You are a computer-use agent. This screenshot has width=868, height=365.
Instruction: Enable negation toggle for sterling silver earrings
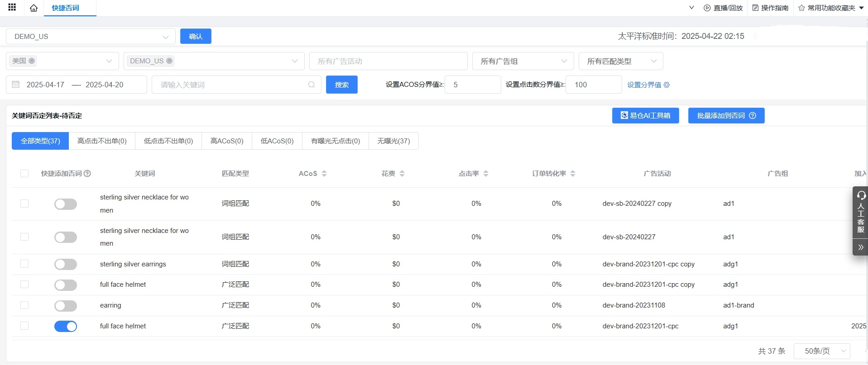point(66,264)
